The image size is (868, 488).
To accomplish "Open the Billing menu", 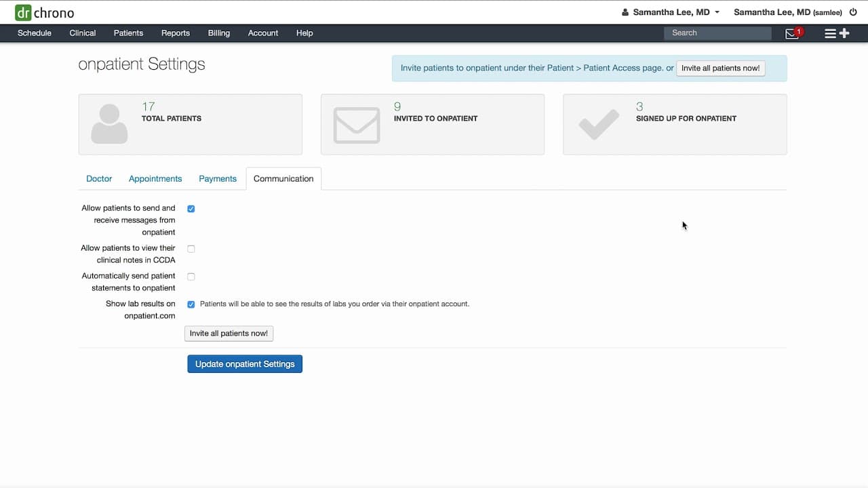I will point(219,33).
